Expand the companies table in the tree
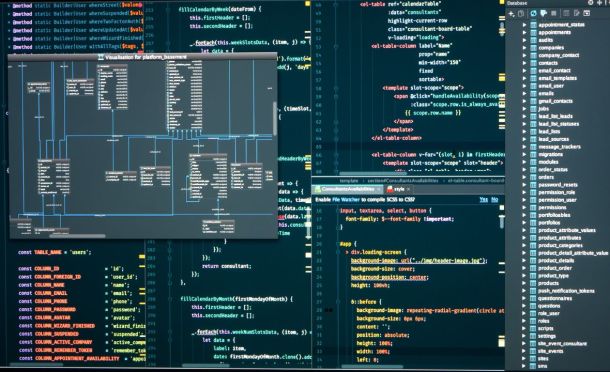Screen dimensions: 610x372 point(524,47)
